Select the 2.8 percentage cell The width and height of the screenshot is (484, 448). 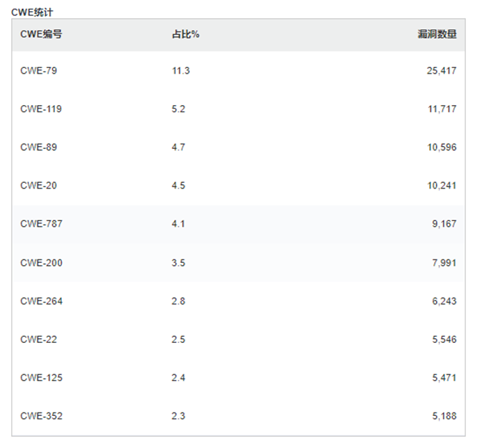[x=179, y=301]
